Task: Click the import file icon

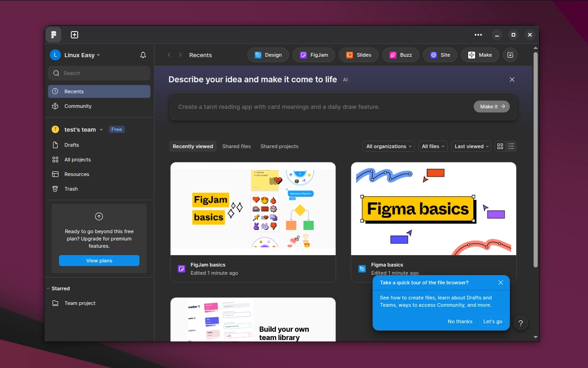Action: click(510, 54)
